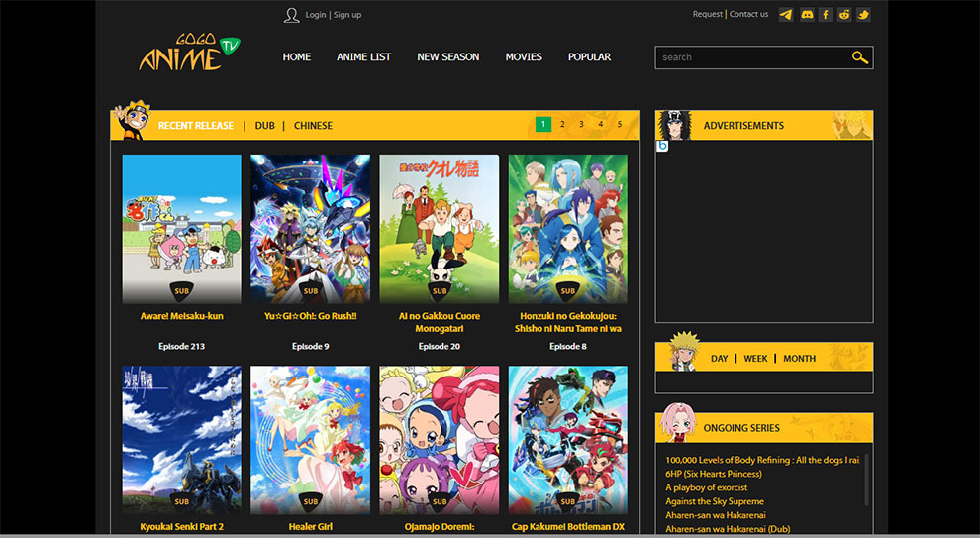Open 100,000 Levels of Body Refining in ongoing series
Image resolution: width=980 pixels, height=538 pixels.
click(x=762, y=460)
